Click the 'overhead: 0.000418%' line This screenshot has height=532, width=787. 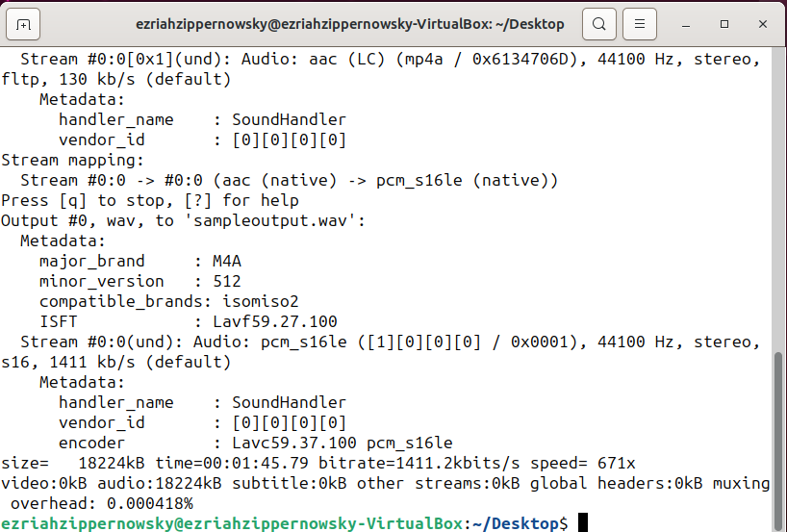[x=102, y=503]
